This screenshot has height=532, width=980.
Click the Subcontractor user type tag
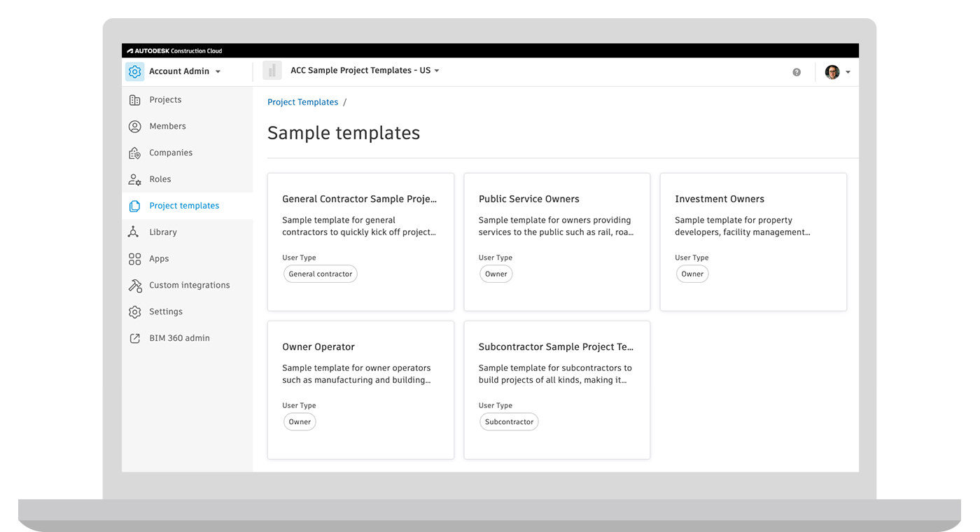pyautogui.click(x=509, y=422)
